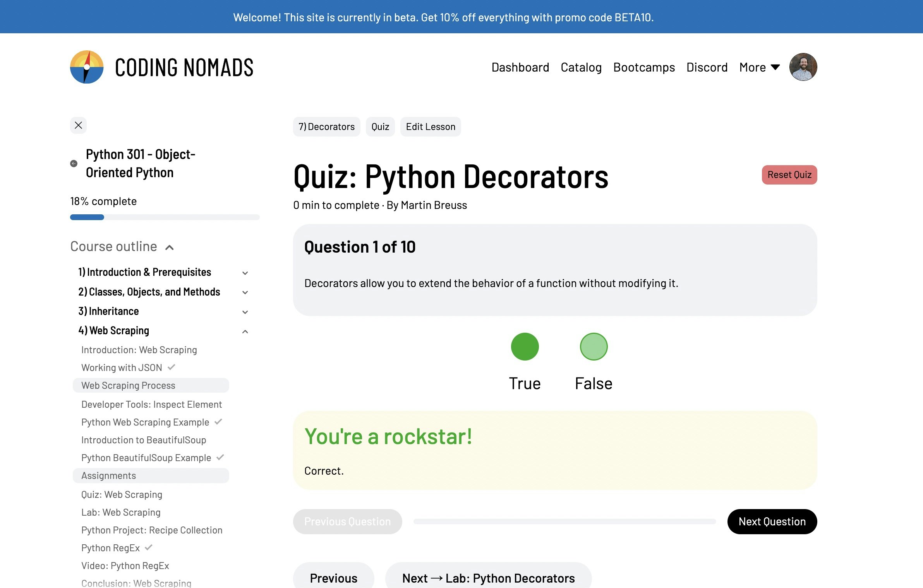Click the Coding Nomads compass logo
Image resolution: width=923 pixels, height=588 pixels.
(x=87, y=67)
